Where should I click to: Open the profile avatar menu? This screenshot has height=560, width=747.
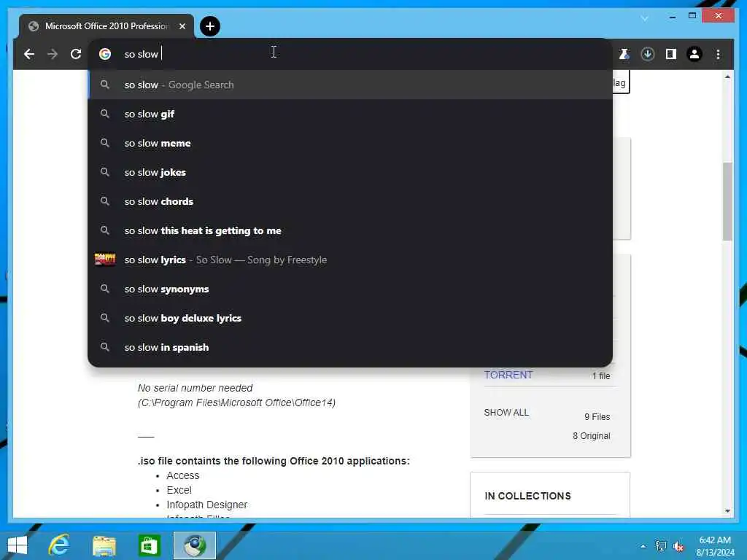[694, 54]
